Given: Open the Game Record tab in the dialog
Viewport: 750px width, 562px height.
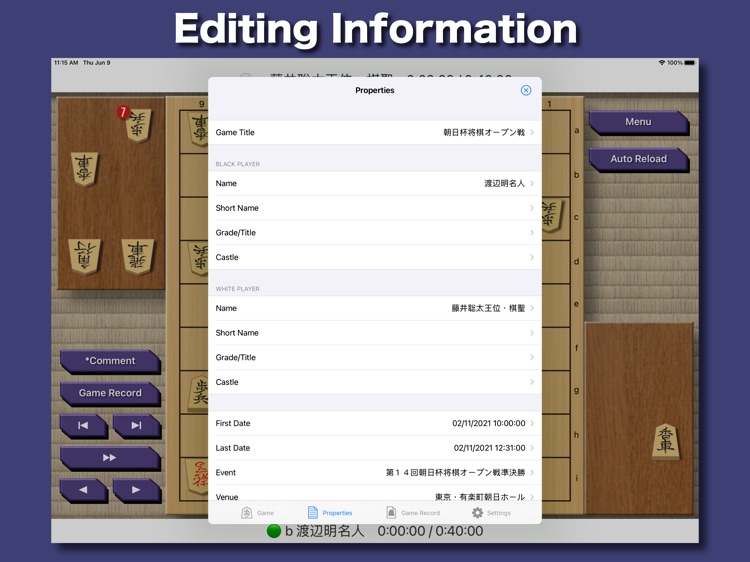Looking at the screenshot, I should (413, 513).
